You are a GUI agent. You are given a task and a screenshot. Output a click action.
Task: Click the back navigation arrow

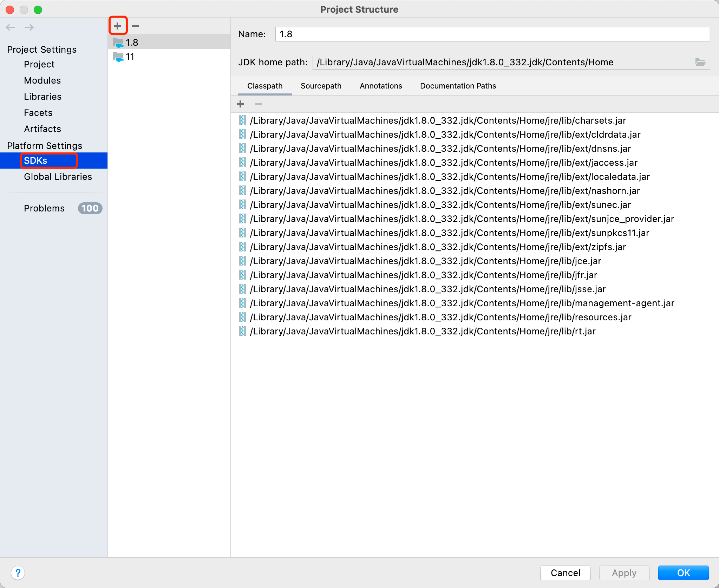coord(11,27)
